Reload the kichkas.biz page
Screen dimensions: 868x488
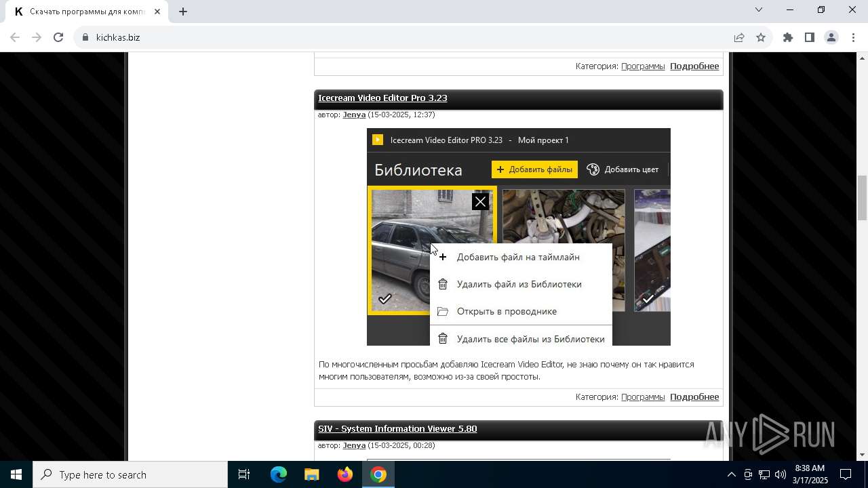pyautogui.click(x=58, y=37)
